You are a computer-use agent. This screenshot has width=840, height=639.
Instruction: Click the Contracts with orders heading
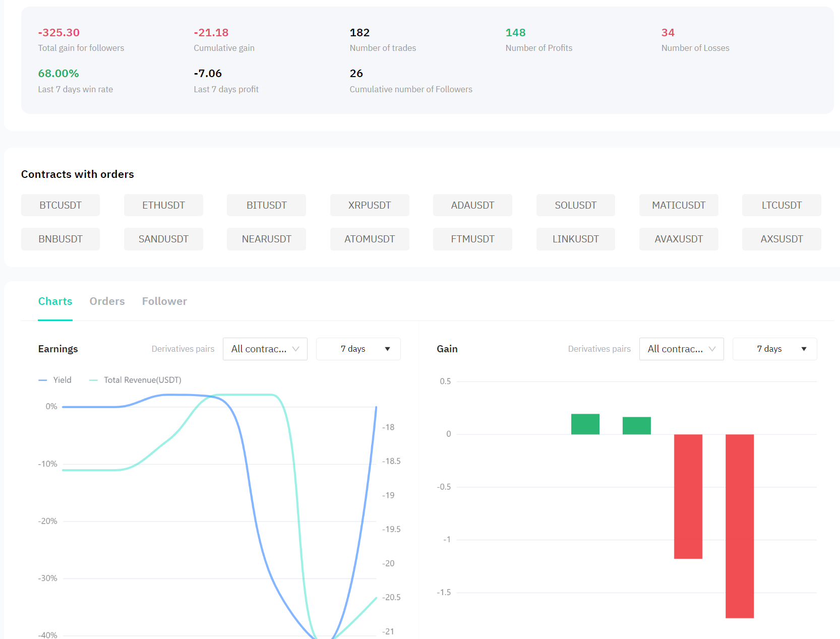point(78,174)
